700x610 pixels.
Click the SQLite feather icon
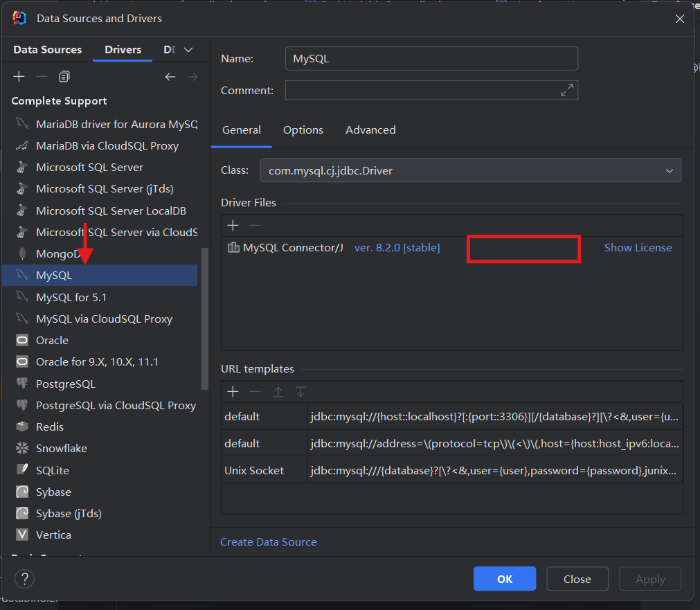tap(22, 469)
